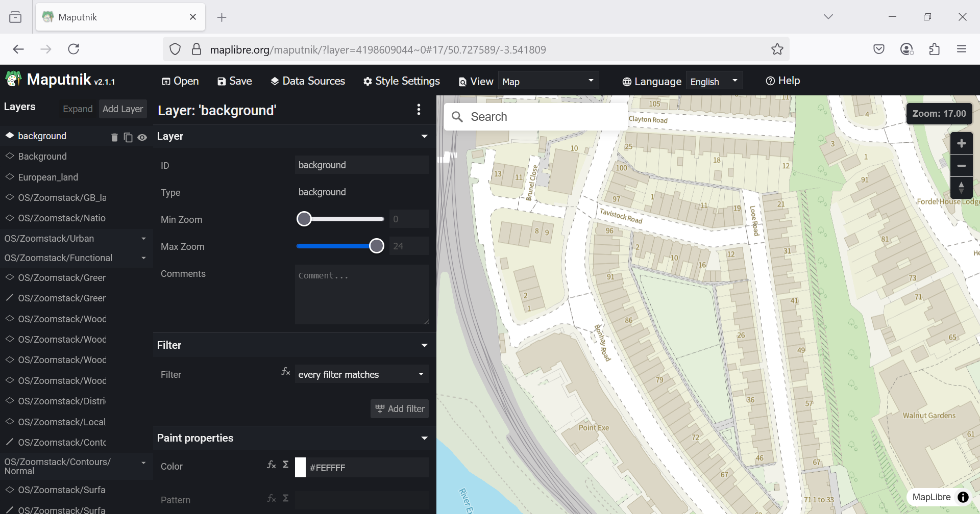Zoom in on the map
This screenshot has width=980, height=514.
point(961,143)
